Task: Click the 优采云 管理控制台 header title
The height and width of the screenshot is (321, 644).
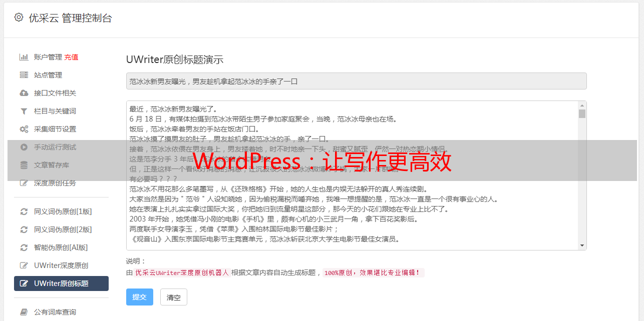Action: tap(70, 18)
